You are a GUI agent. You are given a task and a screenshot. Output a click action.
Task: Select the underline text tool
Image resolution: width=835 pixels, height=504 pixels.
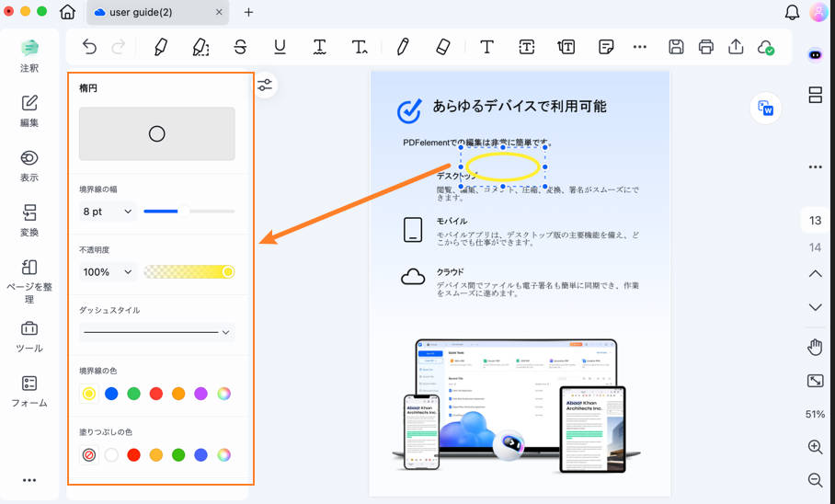(280, 47)
